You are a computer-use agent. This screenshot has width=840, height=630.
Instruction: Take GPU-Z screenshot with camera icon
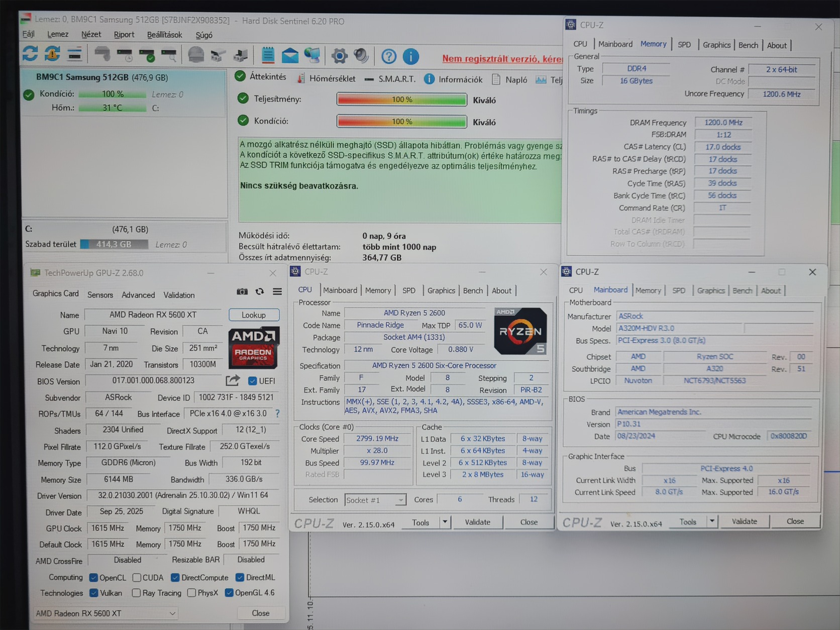(x=242, y=291)
